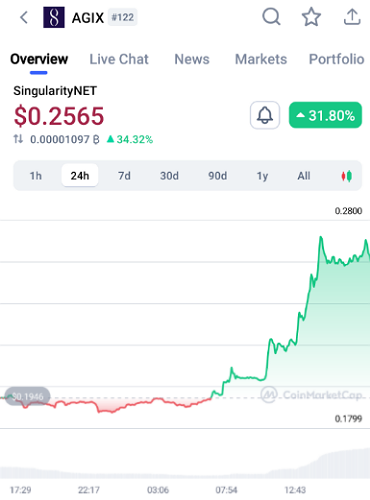View the Markets tab

coord(261,59)
